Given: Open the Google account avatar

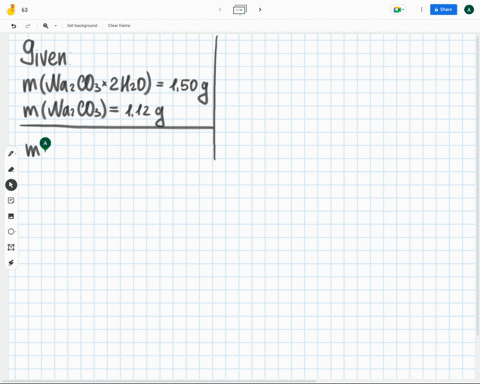Looking at the screenshot, I should (x=469, y=10).
